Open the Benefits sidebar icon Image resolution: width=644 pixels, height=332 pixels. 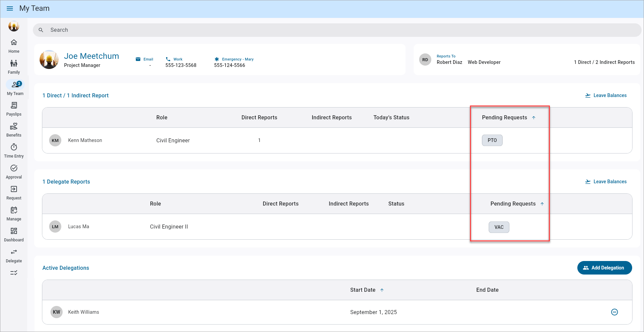tap(14, 126)
